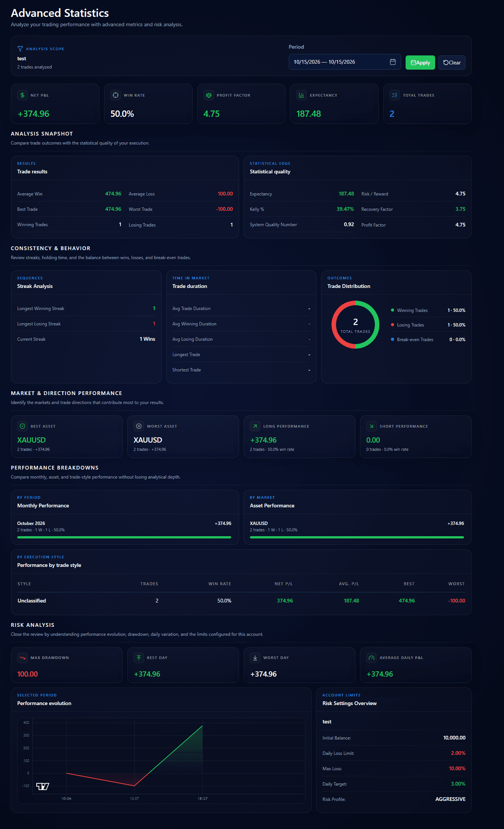Click the Daily Target 3.00% value
This screenshot has height=829, width=504.
click(458, 784)
